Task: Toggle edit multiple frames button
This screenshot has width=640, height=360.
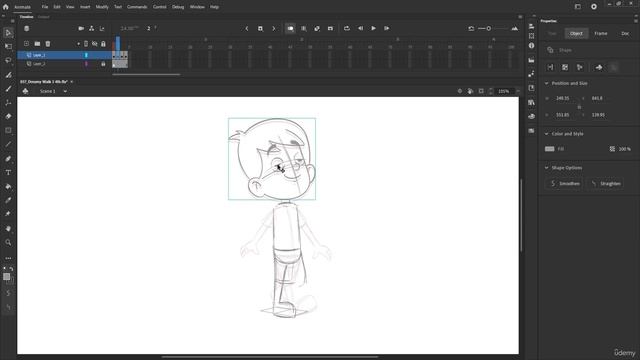Action: pos(304,29)
